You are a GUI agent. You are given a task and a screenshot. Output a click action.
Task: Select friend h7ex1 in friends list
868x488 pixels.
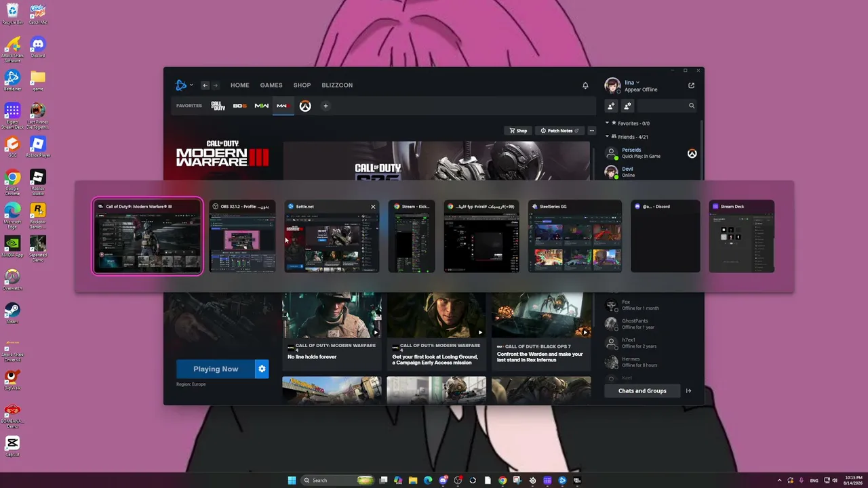(x=650, y=343)
